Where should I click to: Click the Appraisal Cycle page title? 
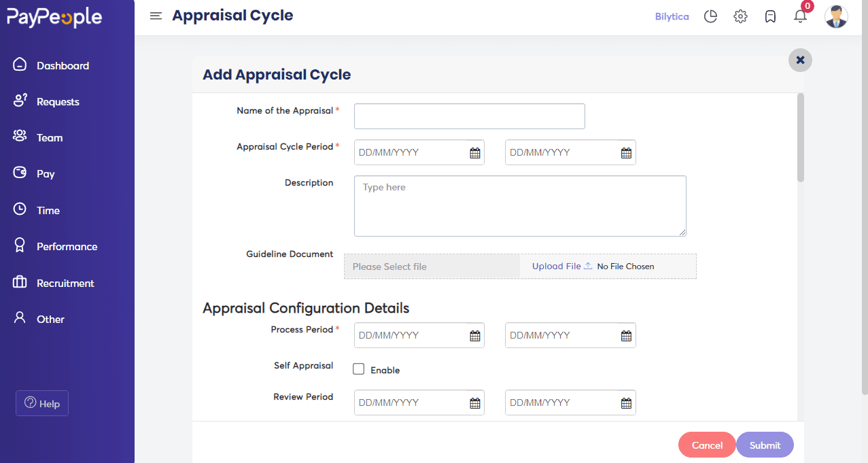tap(232, 16)
